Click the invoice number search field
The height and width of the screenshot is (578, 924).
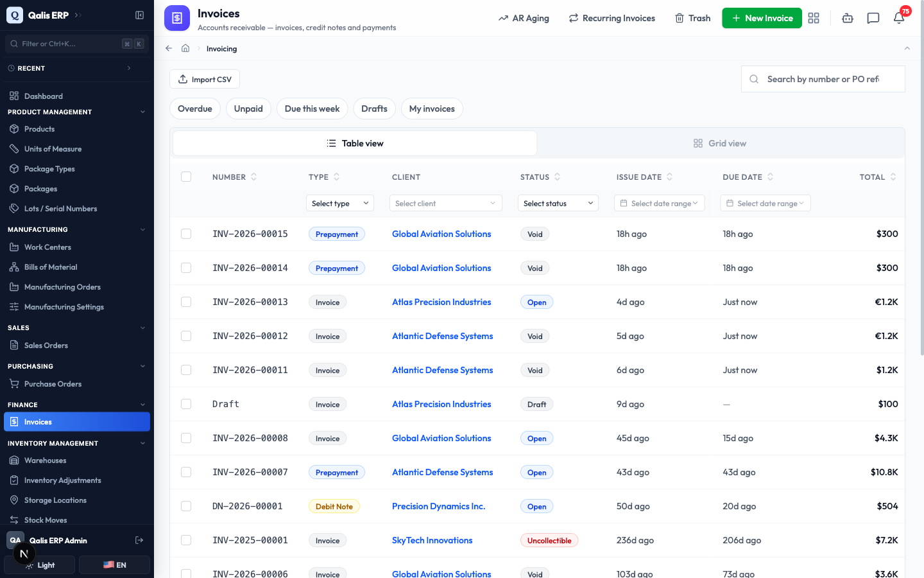[823, 79]
